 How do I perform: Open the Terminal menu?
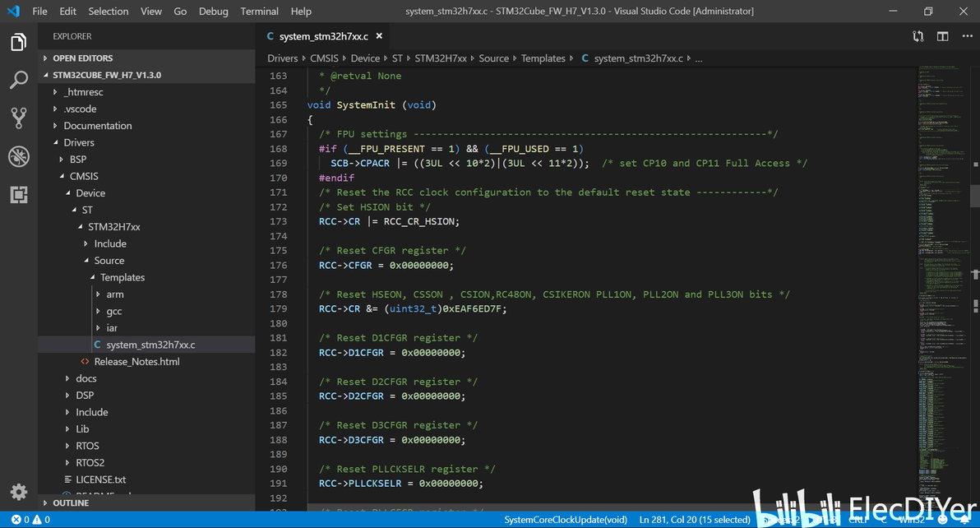(259, 12)
